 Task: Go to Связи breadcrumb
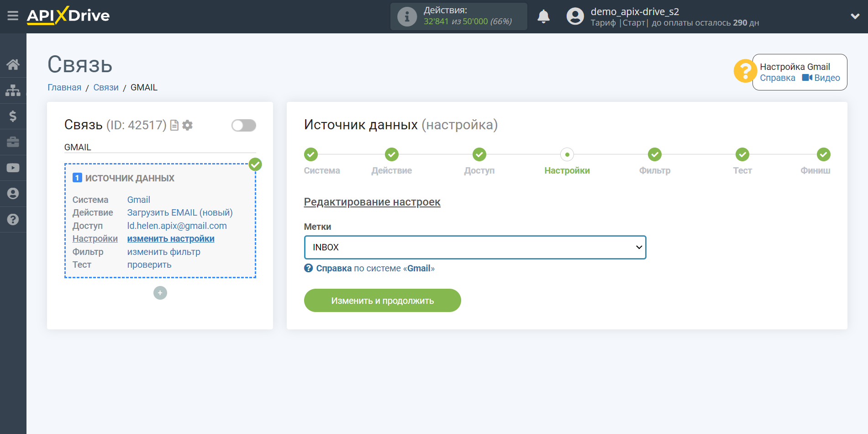pyautogui.click(x=106, y=87)
